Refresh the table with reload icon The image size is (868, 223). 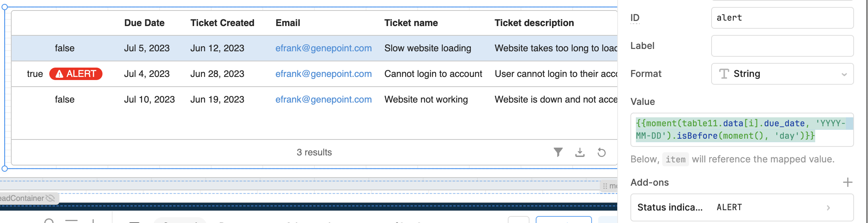(602, 152)
